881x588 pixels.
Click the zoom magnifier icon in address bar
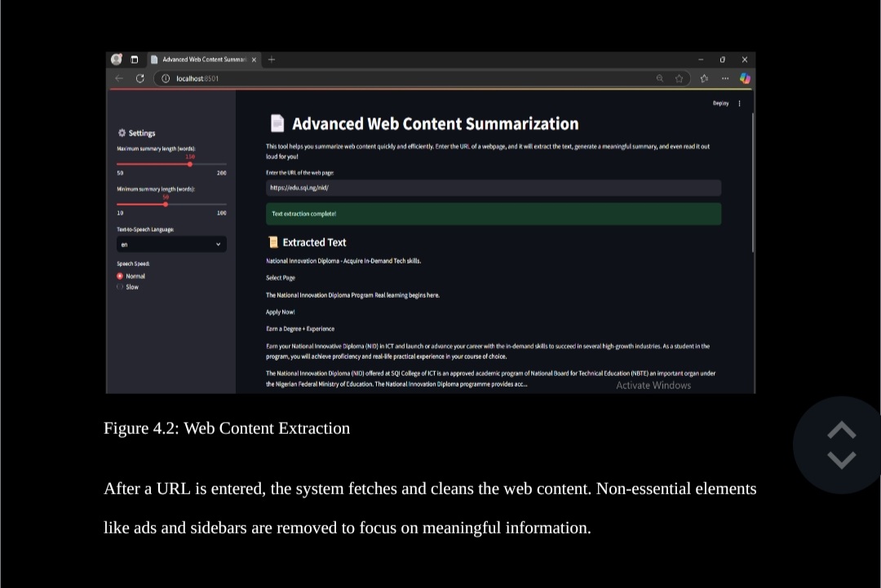point(660,78)
